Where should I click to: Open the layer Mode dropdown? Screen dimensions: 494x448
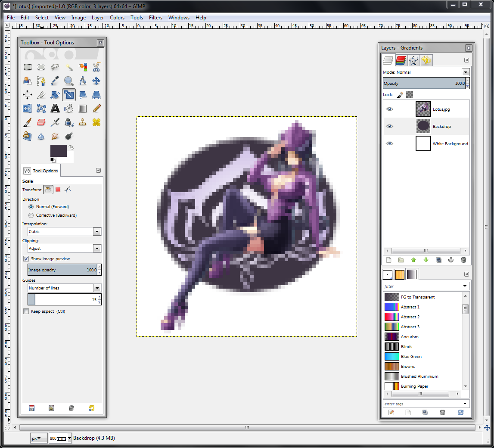click(466, 72)
